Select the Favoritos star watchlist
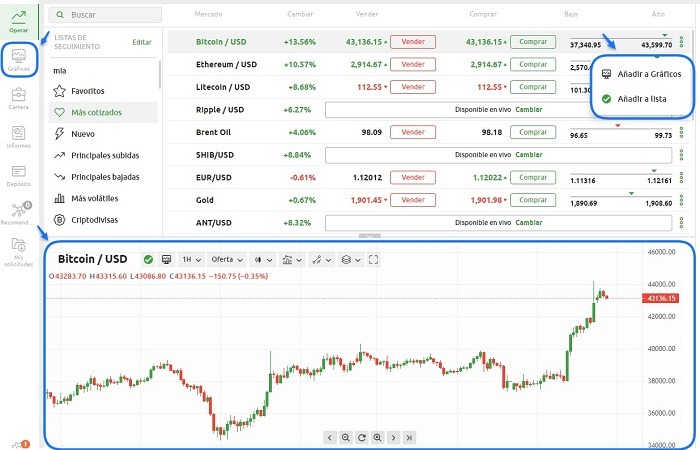This screenshot has height=450, width=700. [x=103, y=91]
